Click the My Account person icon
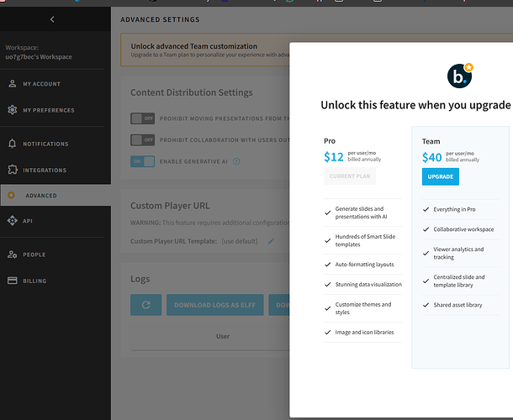 (x=12, y=84)
